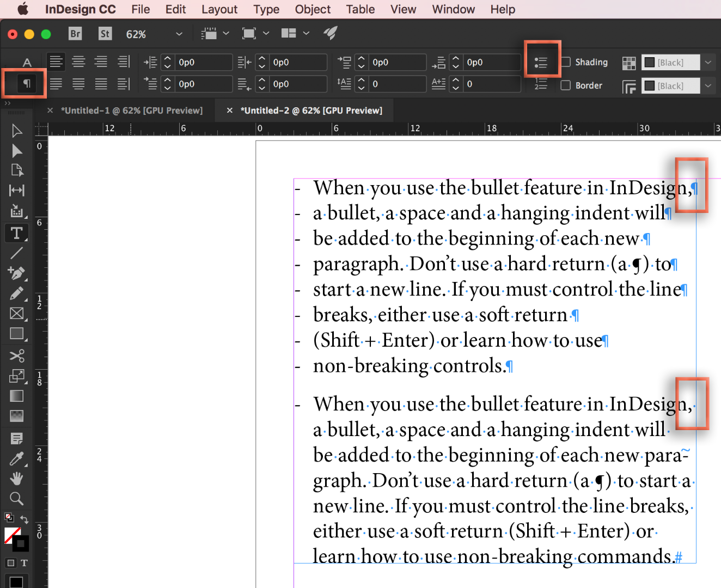
Task: Select the Content Collector tool
Action: coord(17,211)
